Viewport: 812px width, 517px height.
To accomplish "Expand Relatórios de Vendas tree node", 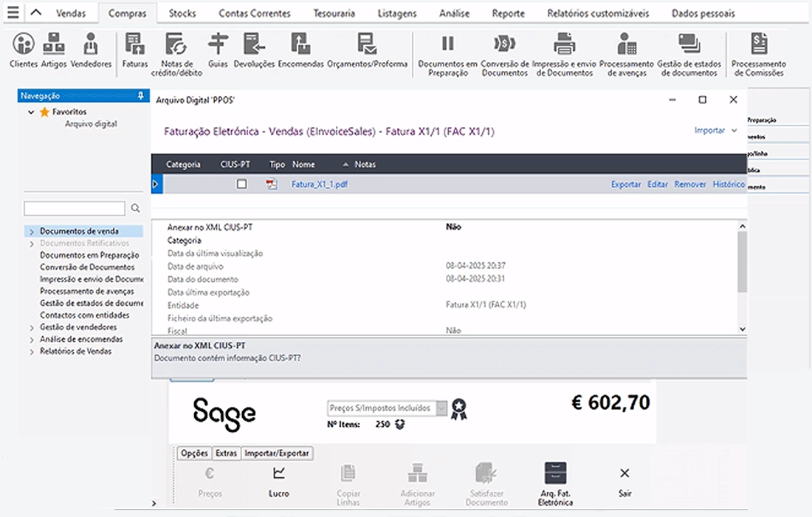I will (32, 352).
